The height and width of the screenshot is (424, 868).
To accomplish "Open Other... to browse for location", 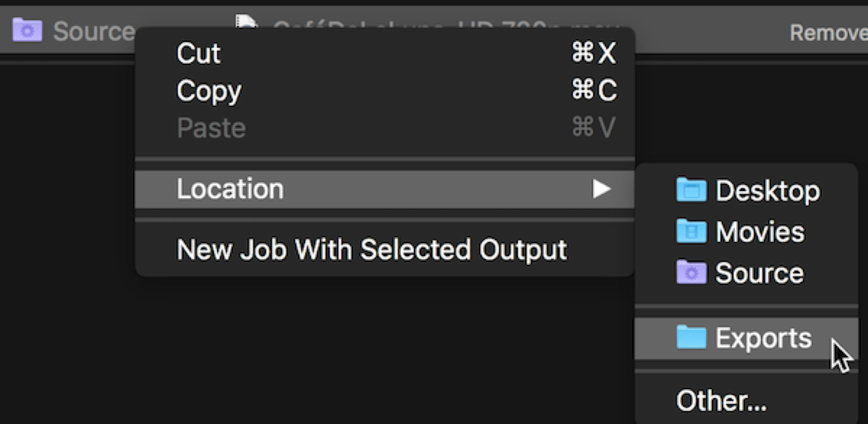I will coord(721,400).
